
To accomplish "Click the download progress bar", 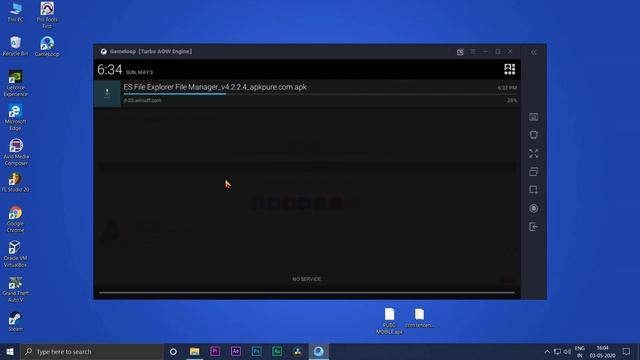I will (x=320, y=94).
